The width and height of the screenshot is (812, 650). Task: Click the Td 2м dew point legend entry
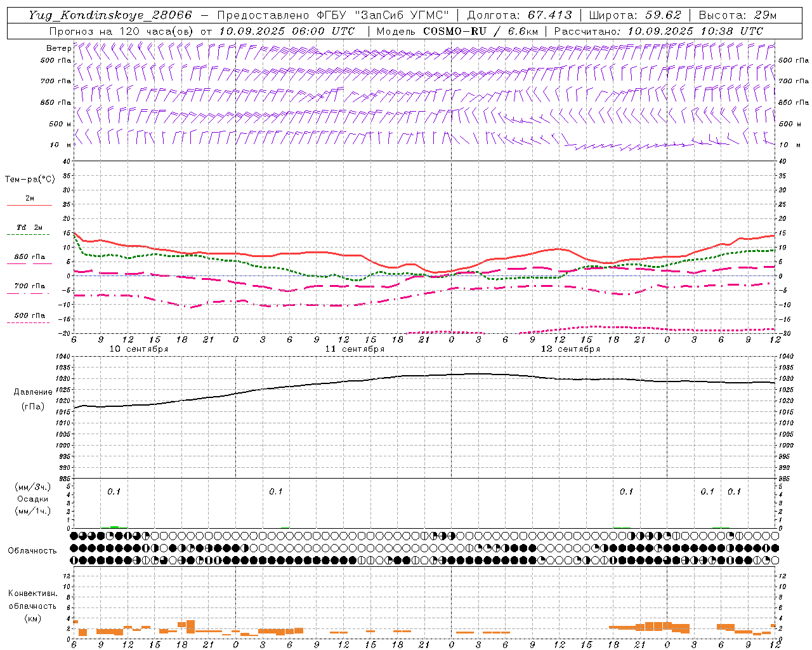[30, 227]
